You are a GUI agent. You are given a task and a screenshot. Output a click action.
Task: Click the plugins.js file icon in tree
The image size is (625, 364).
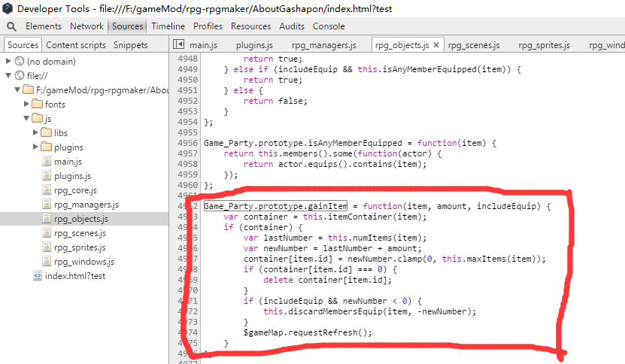(x=47, y=175)
